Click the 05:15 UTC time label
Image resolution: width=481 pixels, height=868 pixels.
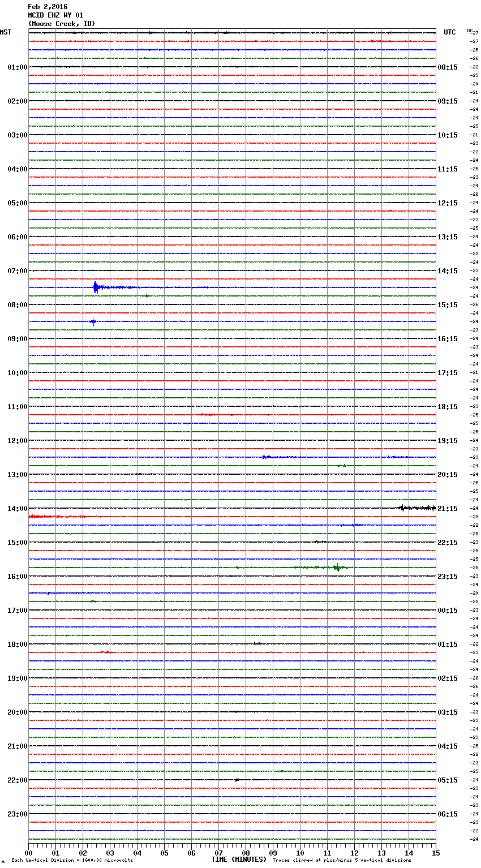pyautogui.click(x=448, y=780)
